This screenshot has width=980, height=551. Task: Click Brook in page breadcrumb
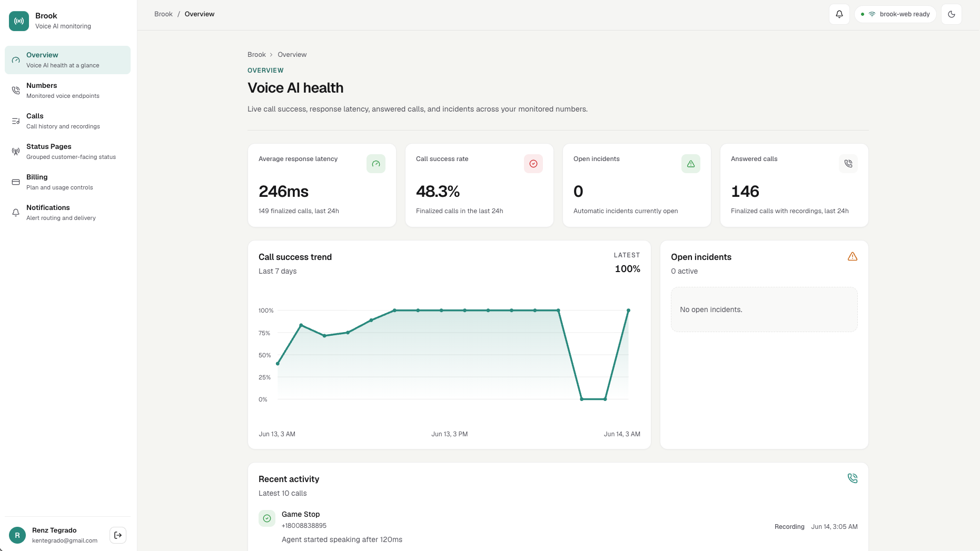(x=256, y=55)
